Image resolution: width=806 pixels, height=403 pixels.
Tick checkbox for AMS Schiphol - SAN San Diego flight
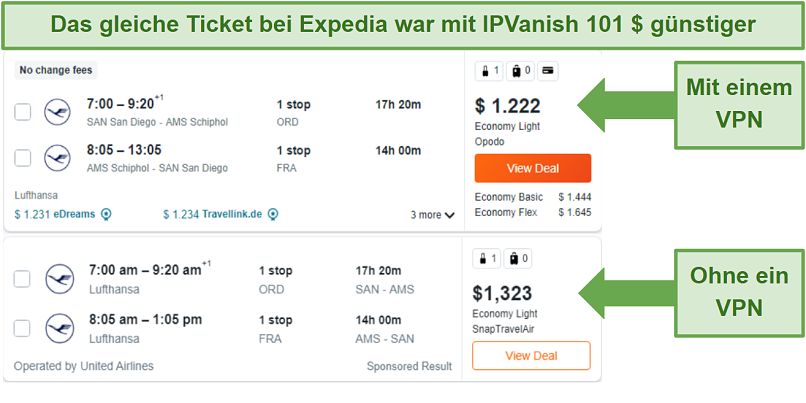click(23, 158)
